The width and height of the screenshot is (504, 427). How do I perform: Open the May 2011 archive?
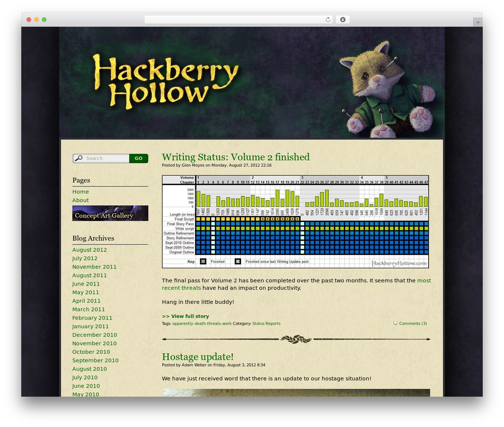tap(85, 292)
